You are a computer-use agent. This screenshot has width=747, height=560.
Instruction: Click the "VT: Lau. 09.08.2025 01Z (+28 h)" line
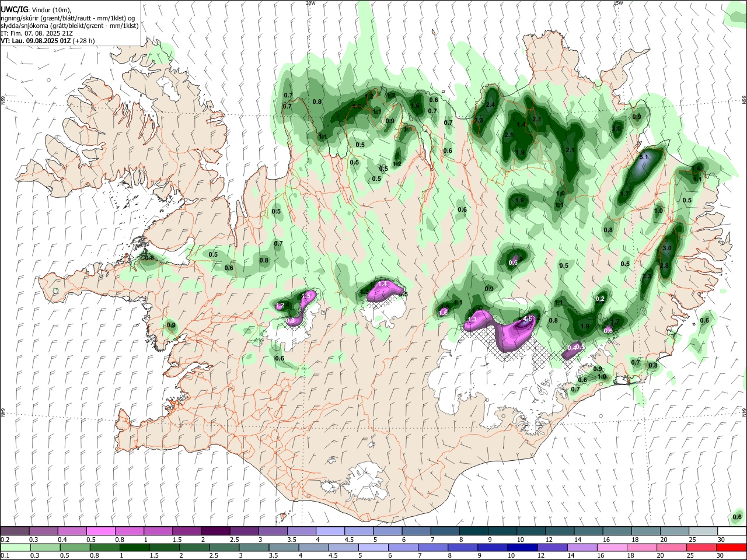47,41
